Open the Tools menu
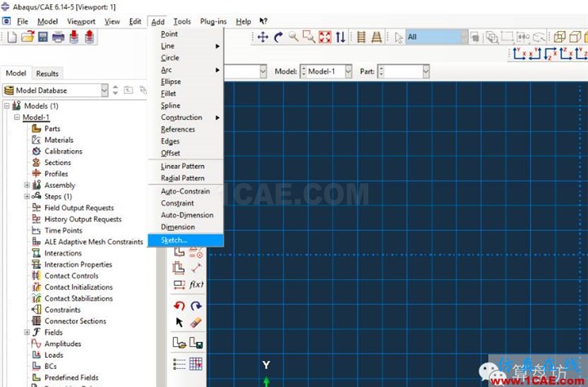 pos(182,21)
